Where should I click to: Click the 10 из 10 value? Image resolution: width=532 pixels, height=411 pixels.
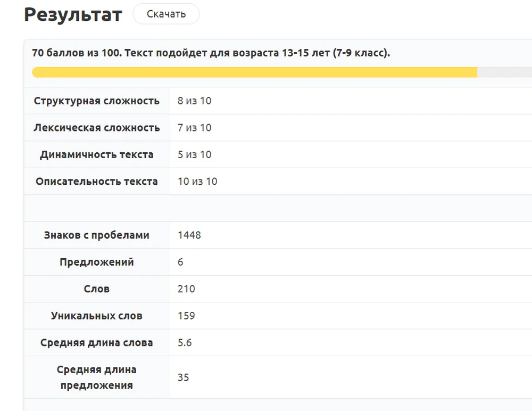[x=197, y=182]
